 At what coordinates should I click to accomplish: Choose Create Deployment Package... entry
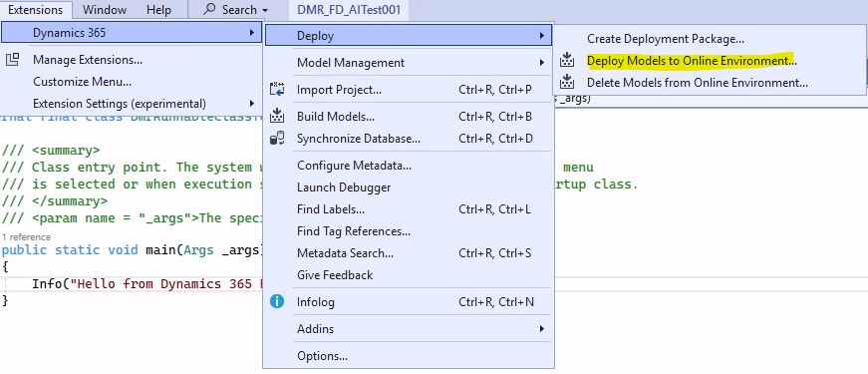(x=710, y=39)
